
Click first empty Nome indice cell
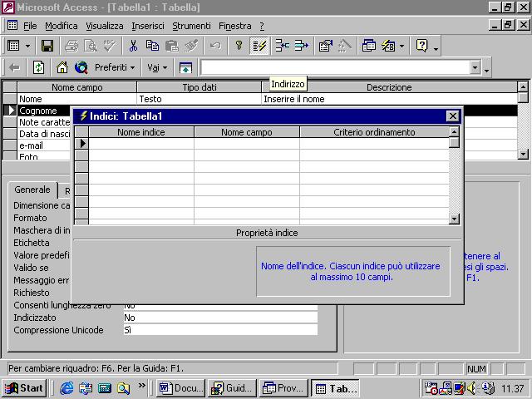140,143
